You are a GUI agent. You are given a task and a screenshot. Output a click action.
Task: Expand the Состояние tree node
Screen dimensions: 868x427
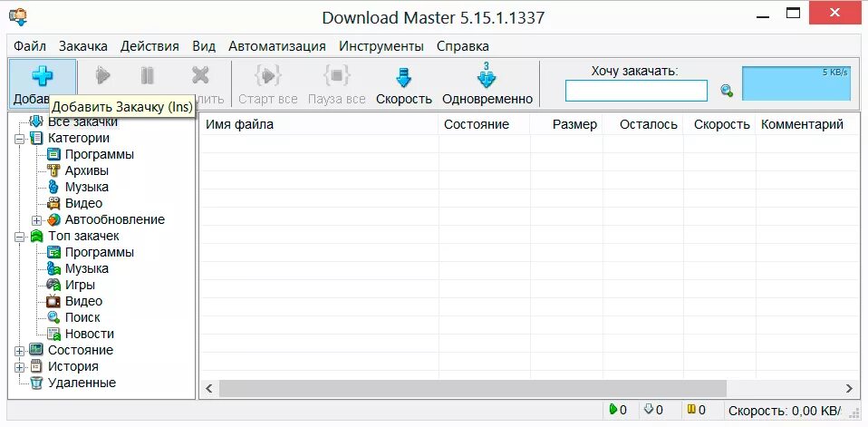coord(20,351)
